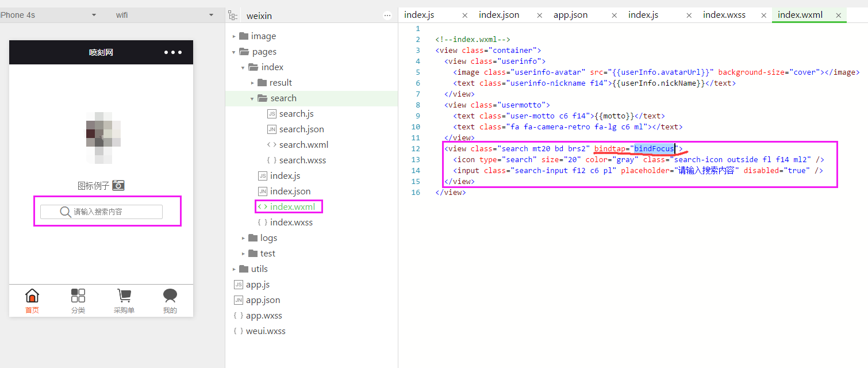The width and height of the screenshot is (868, 368).
Task: Open the three-dot menu in simulator header
Action: [173, 52]
